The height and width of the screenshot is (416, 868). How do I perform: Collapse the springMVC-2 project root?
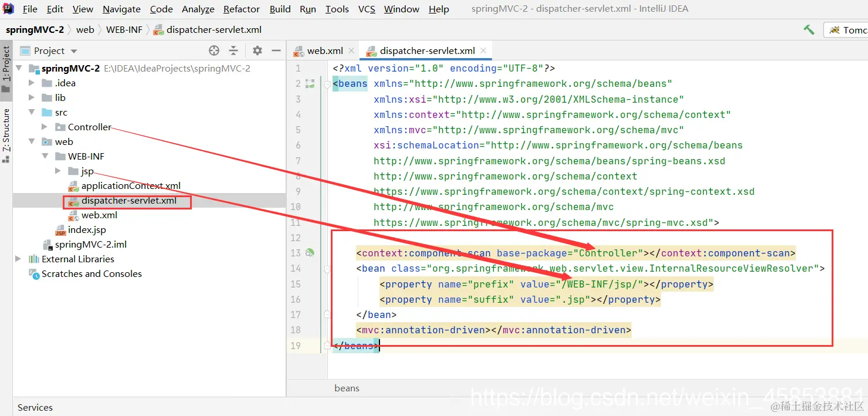(19, 68)
